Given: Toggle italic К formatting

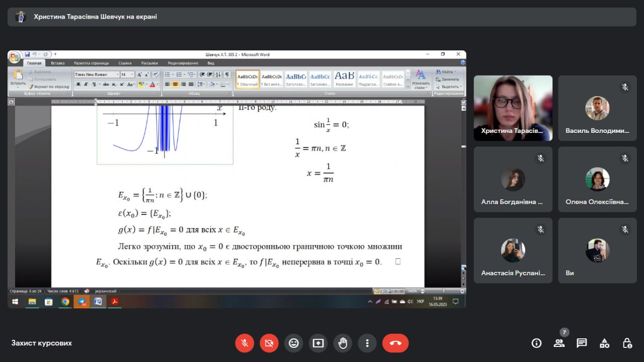Looking at the screenshot, I should [86, 84].
